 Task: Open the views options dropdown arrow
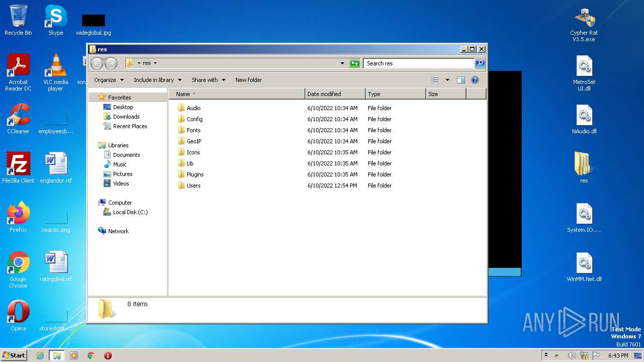tap(447, 80)
